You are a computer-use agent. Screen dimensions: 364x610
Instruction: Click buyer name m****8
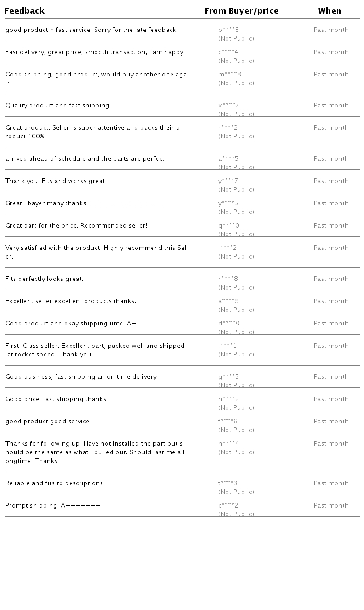tap(230, 75)
